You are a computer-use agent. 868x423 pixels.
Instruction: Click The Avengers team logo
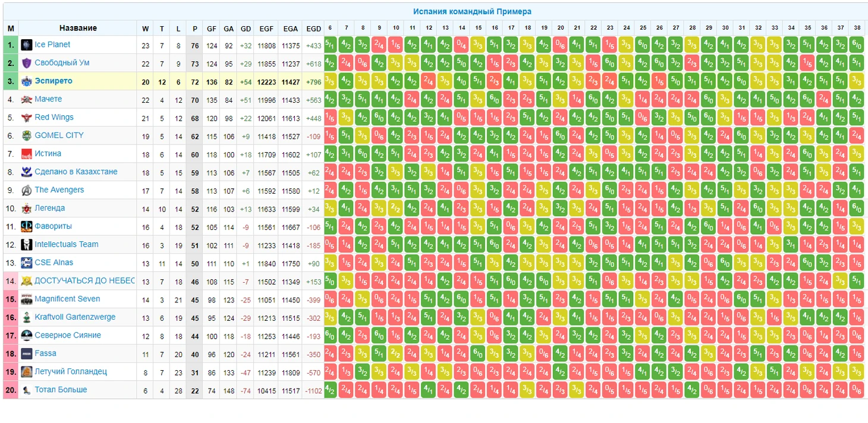(x=26, y=190)
